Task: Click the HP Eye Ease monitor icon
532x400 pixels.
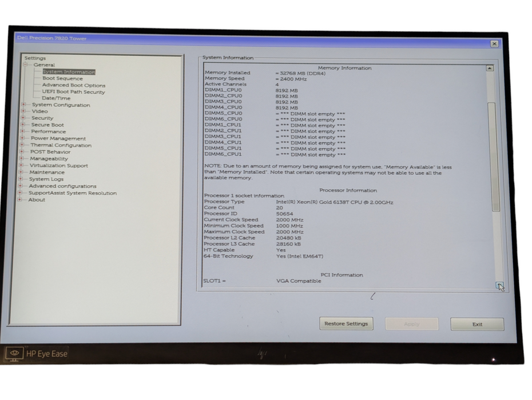Action: 14,354
